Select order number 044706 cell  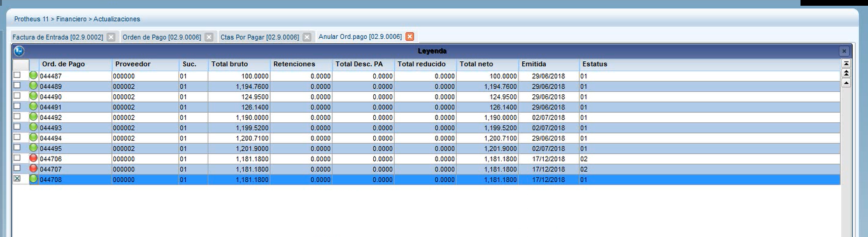click(75, 158)
